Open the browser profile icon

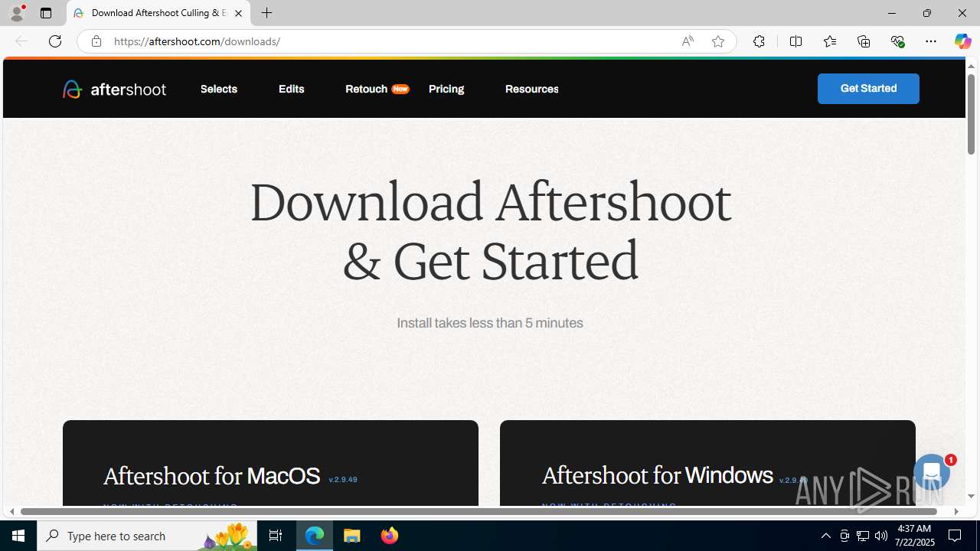17,13
